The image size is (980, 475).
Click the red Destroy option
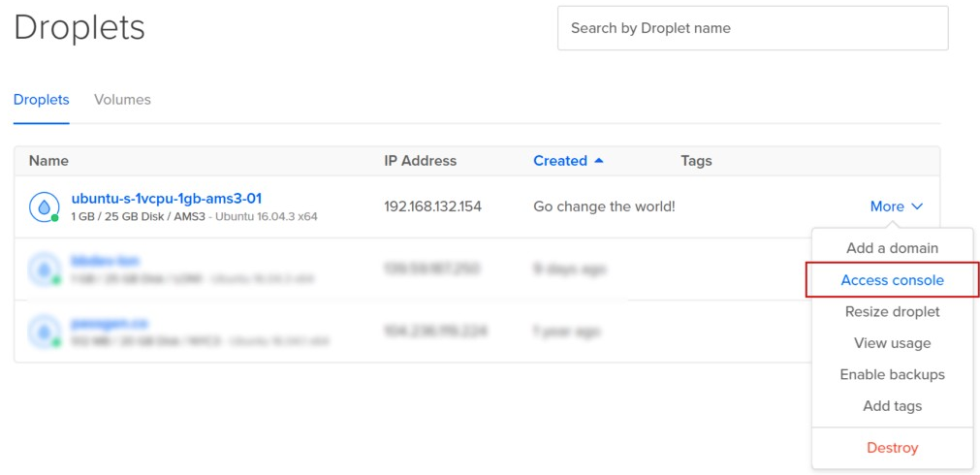pos(892,448)
